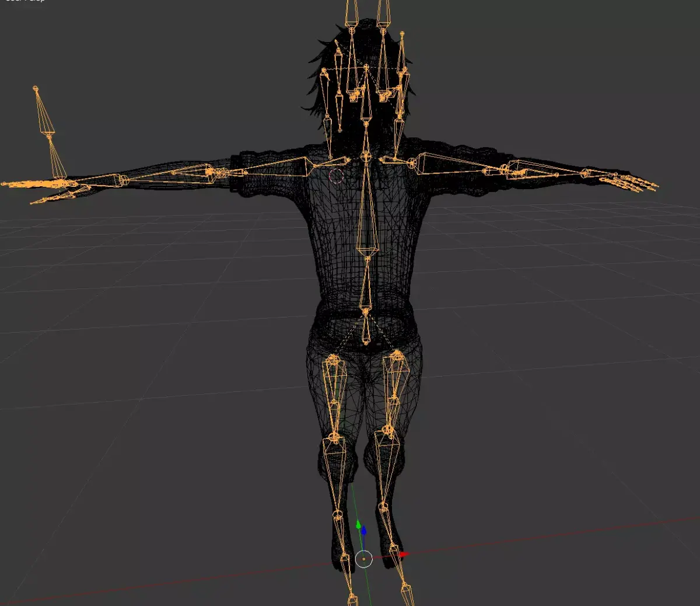Click the white gizmo center circle
Image resolution: width=700 pixels, height=606 pixels.
coord(363,559)
